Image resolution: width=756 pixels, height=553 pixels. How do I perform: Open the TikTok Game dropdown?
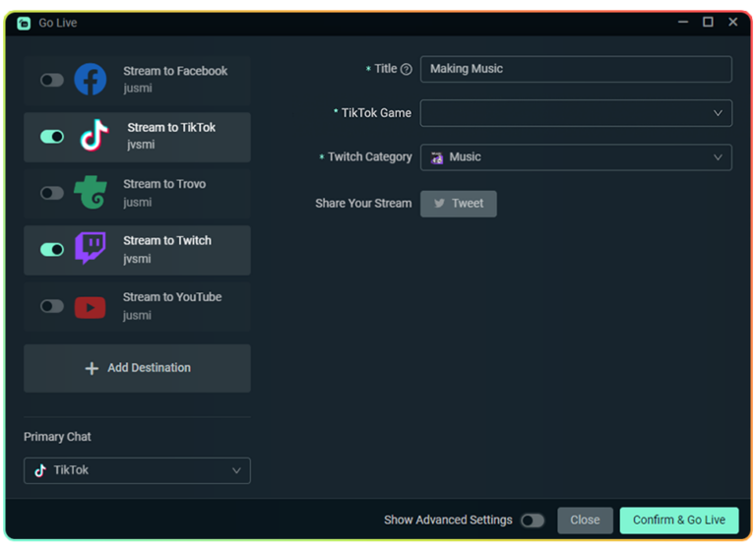click(x=576, y=113)
